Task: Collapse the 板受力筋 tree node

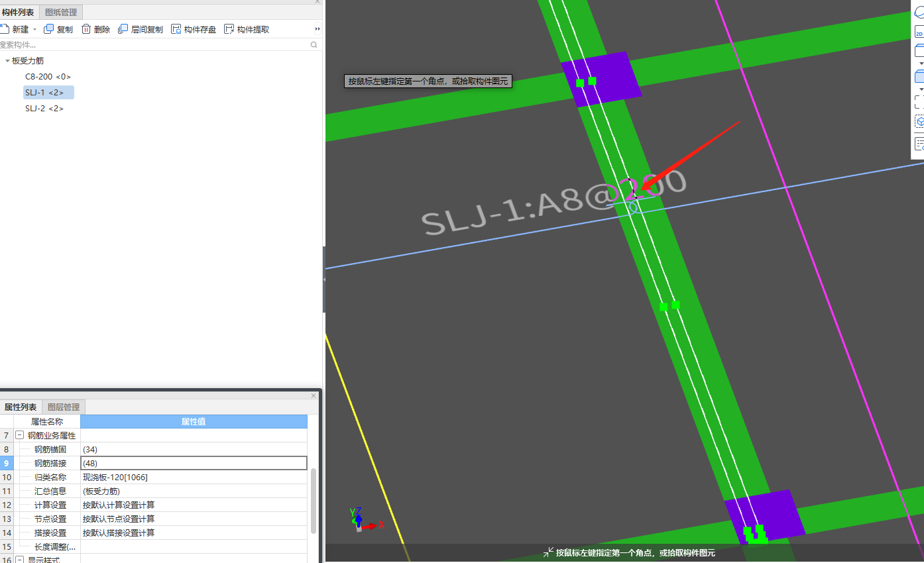Action: 7,61
